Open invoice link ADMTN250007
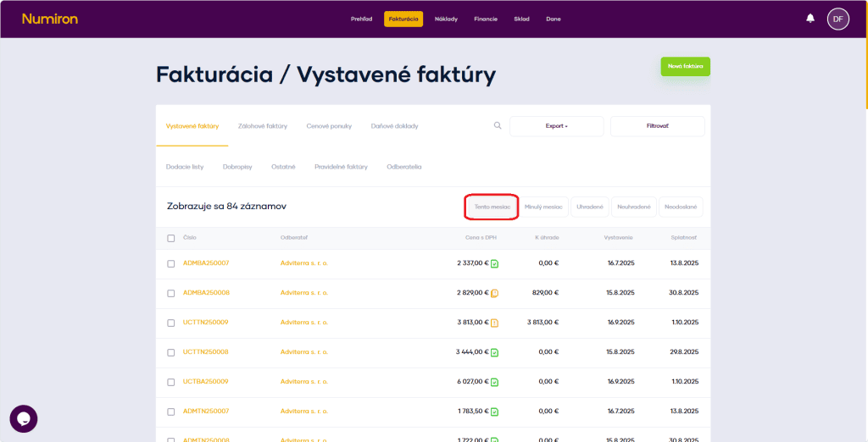The width and height of the screenshot is (868, 442). pos(205,411)
